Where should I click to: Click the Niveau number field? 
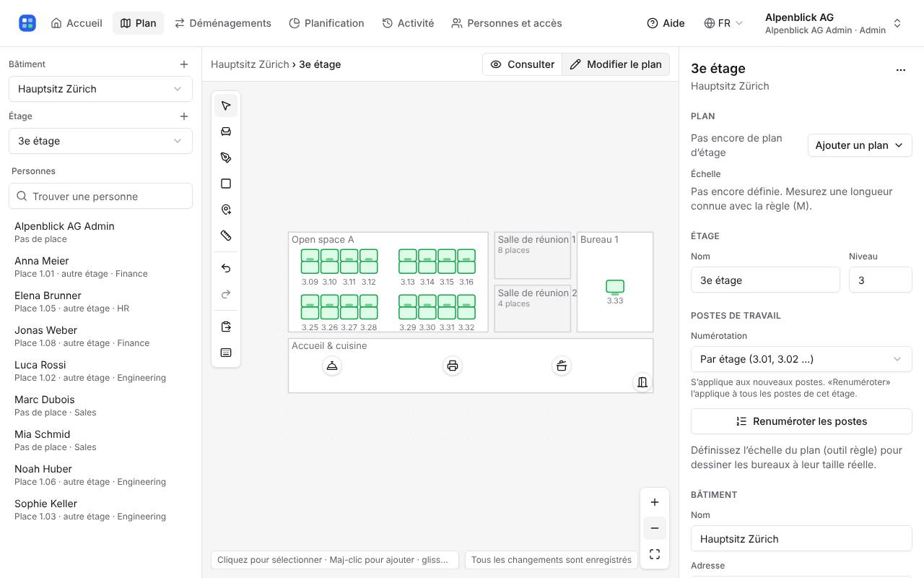coord(881,280)
